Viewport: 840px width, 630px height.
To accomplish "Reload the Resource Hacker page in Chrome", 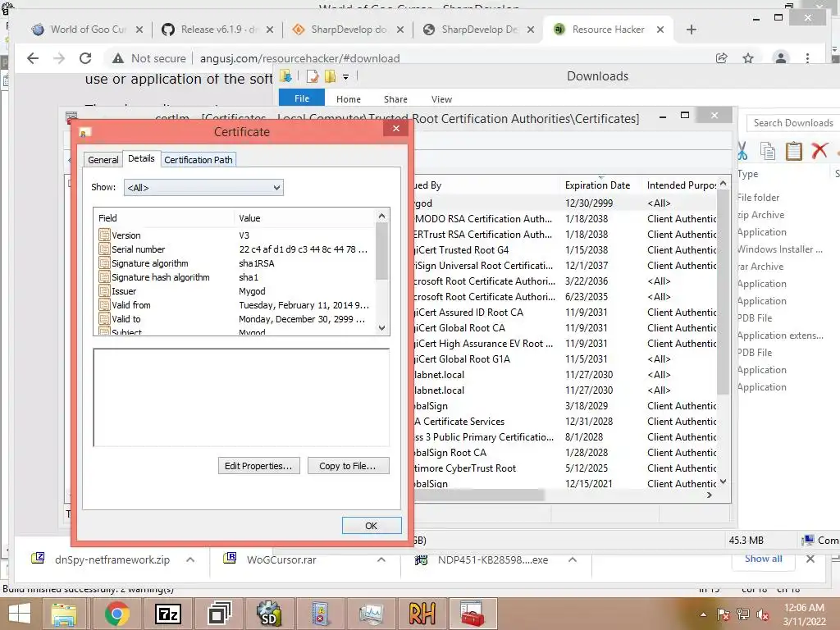I will pos(85,58).
